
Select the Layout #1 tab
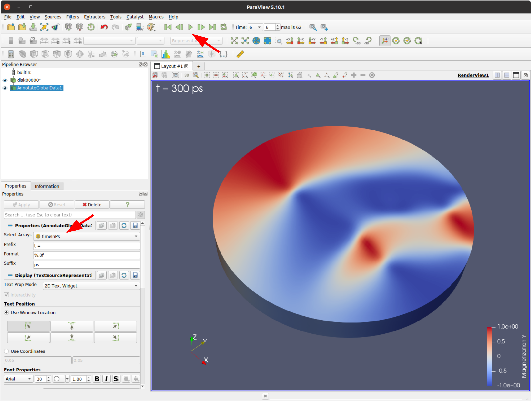(172, 66)
